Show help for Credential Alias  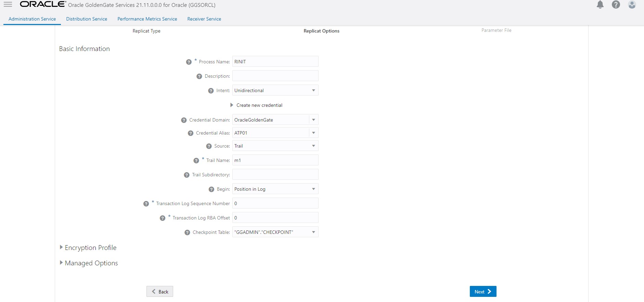pos(191,133)
